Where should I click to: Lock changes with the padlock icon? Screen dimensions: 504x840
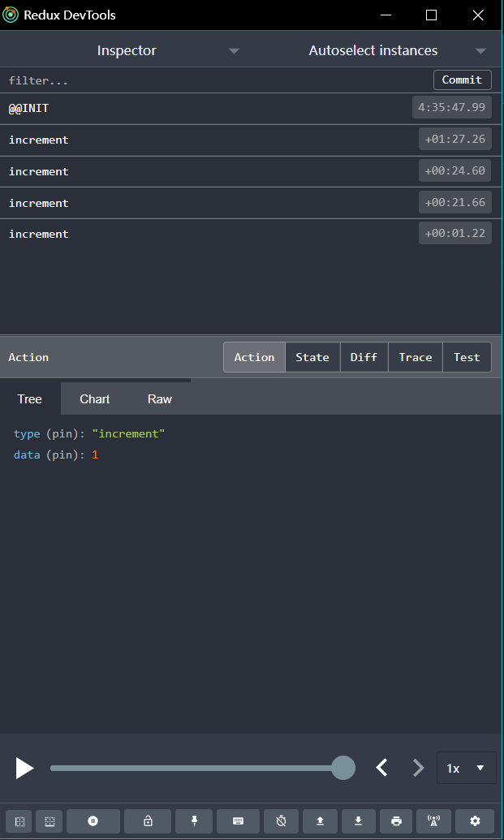tap(148, 821)
